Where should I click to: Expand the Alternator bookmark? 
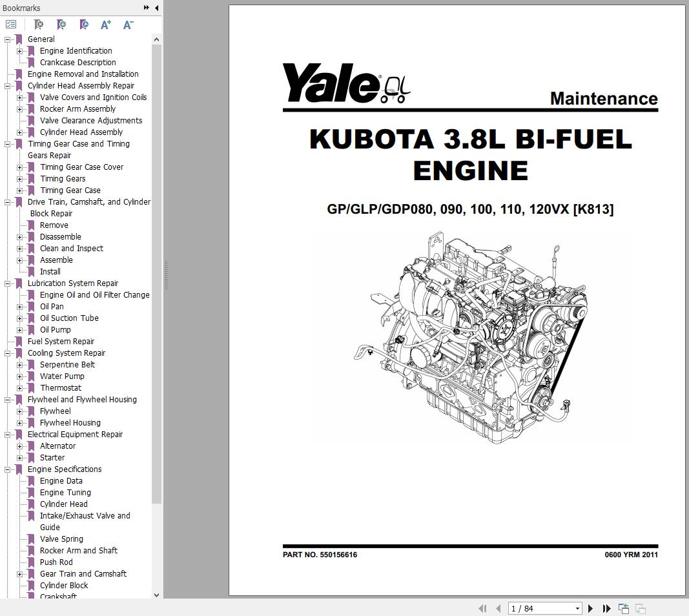19,446
